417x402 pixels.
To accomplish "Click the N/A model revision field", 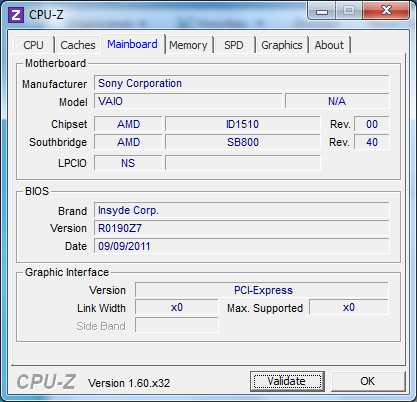I will click(x=337, y=101).
